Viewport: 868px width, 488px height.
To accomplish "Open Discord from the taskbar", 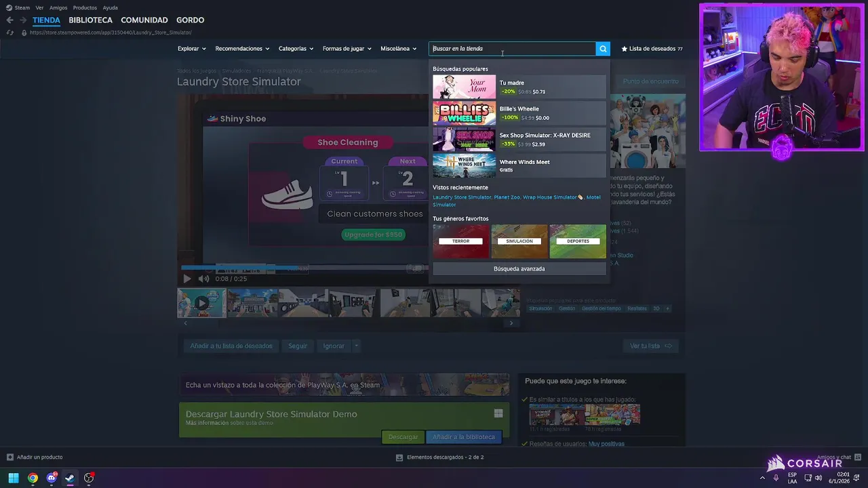I will (52, 478).
